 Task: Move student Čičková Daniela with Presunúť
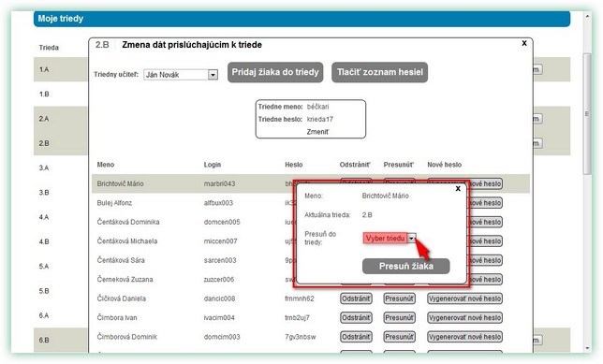pos(399,298)
